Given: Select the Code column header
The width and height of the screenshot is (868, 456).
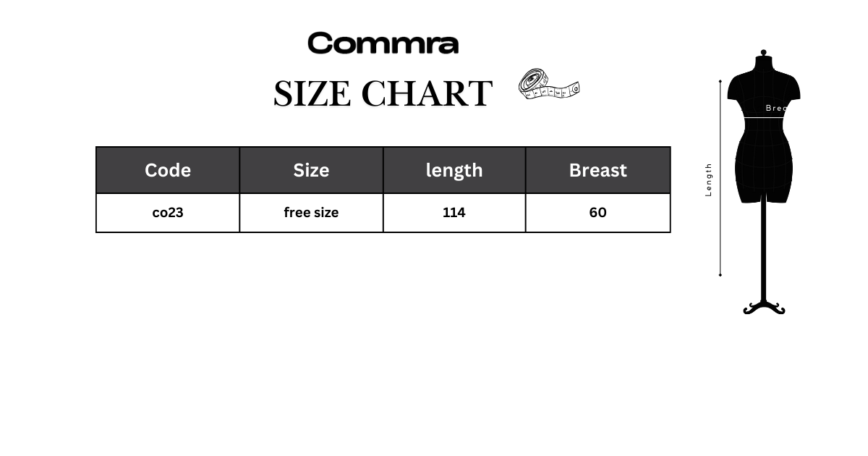Looking at the screenshot, I should point(168,170).
